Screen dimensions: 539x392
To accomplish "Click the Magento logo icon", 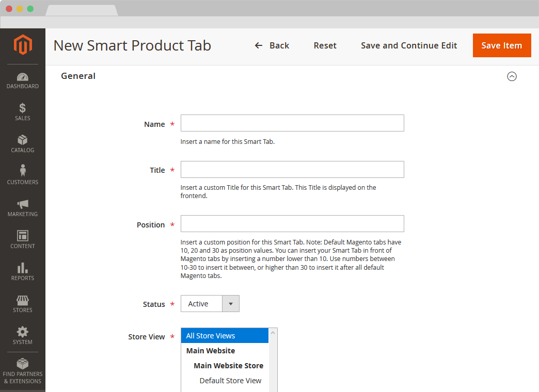I will (23, 45).
